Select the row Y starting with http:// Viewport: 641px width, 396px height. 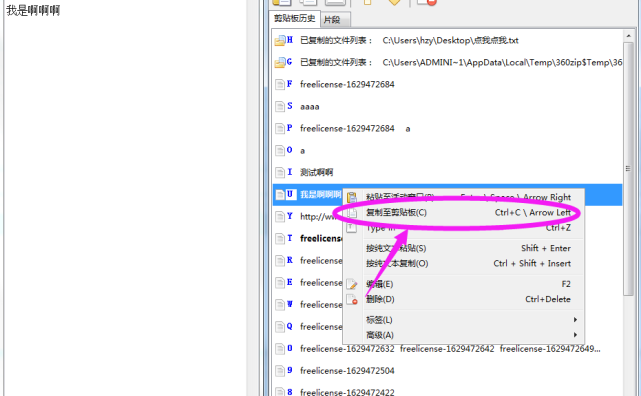(x=307, y=217)
